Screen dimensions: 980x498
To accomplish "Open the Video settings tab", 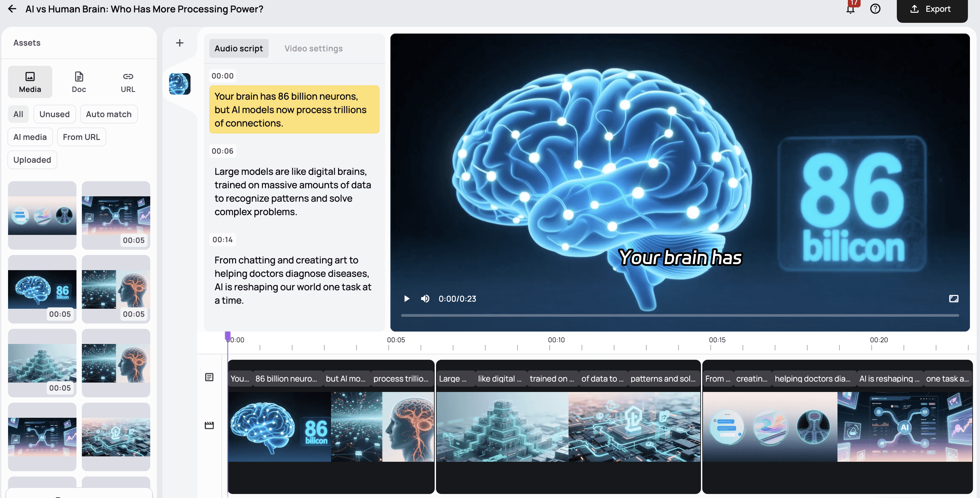I will click(x=313, y=48).
